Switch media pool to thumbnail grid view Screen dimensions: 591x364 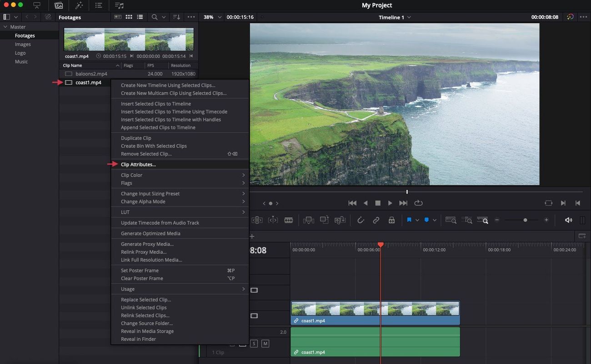pyautogui.click(x=129, y=17)
